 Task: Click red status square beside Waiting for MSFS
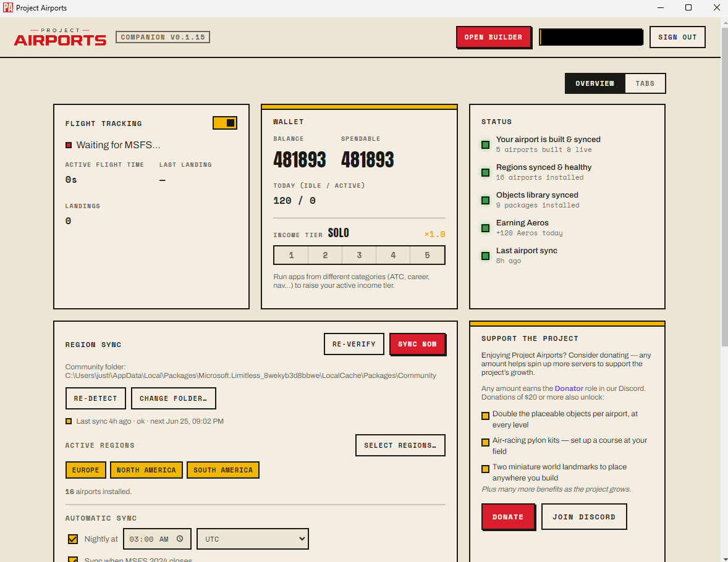click(x=69, y=145)
